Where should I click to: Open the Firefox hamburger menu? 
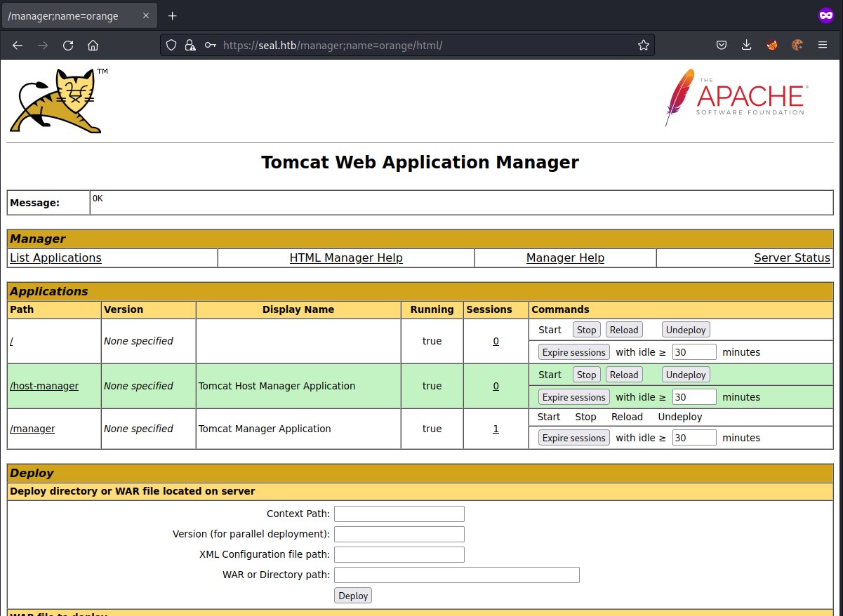pos(823,45)
